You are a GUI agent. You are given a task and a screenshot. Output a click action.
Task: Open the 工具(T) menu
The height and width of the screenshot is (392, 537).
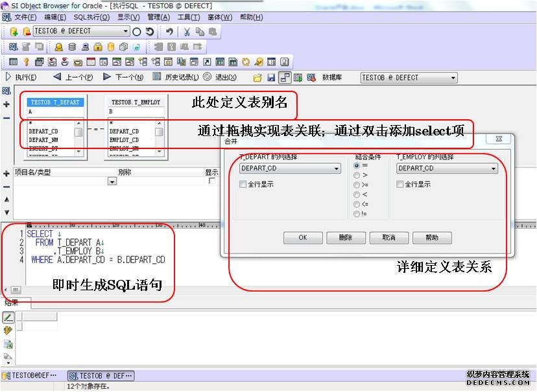[188, 17]
